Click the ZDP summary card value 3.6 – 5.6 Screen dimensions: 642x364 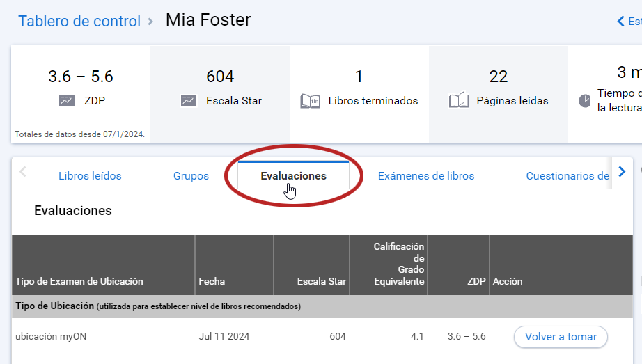click(x=81, y=77)
